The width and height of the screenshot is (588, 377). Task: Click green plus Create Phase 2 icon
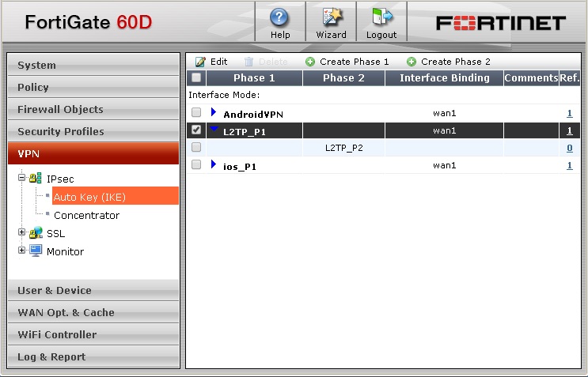coord(412,62)
